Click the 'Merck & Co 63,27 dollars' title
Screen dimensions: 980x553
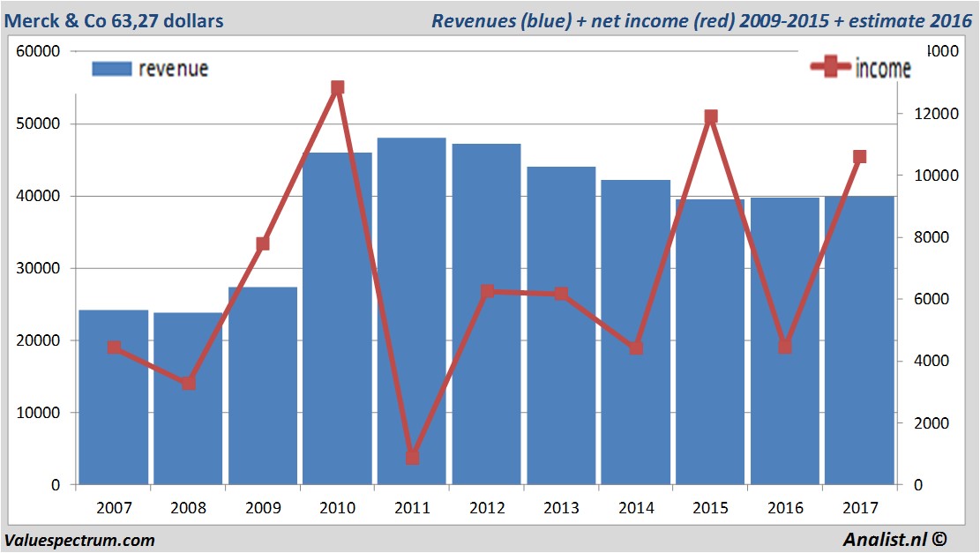[114, 20]
